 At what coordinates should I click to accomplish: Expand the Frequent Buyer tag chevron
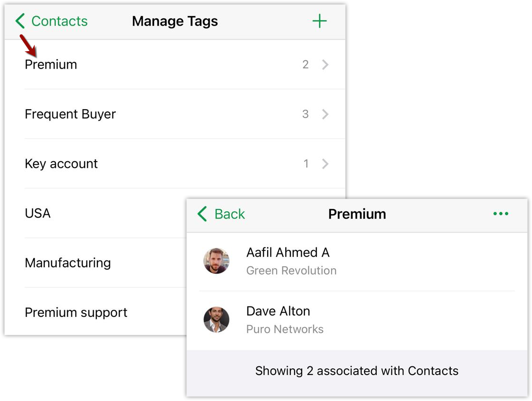(325, 114)
